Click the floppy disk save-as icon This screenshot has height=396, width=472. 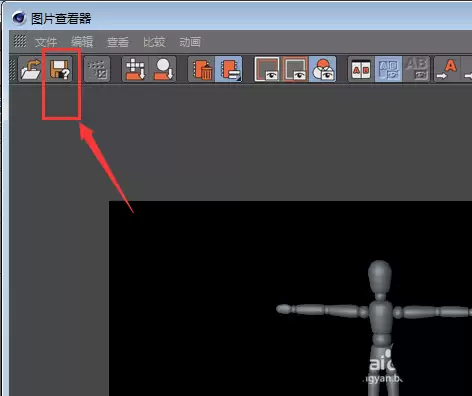pos(60,69)
